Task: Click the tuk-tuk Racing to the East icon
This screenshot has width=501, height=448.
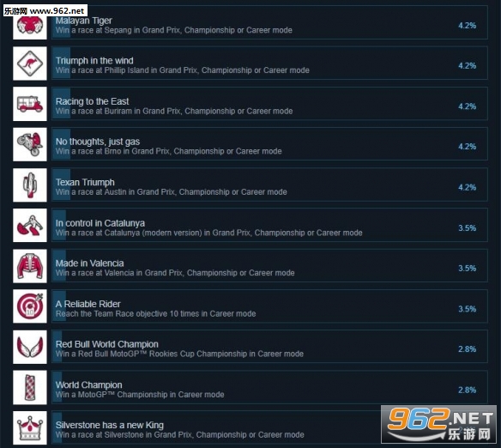Action: (30, 104)
